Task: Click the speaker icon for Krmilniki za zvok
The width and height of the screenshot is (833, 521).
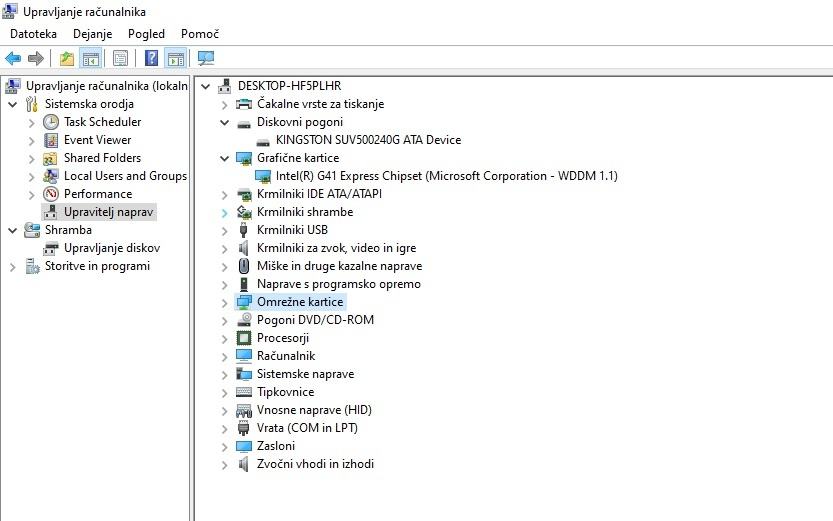Action: 243,248
